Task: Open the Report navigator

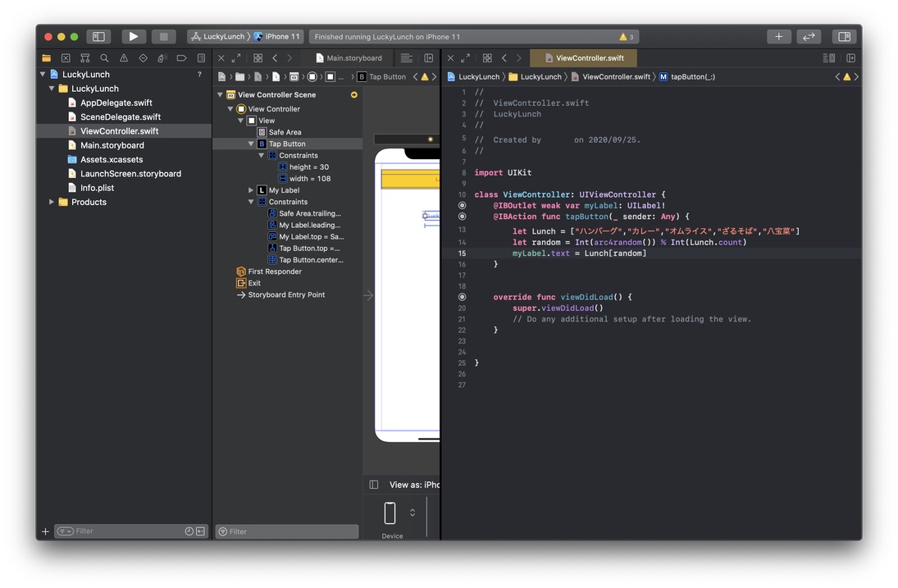Action: coord(201,58)
